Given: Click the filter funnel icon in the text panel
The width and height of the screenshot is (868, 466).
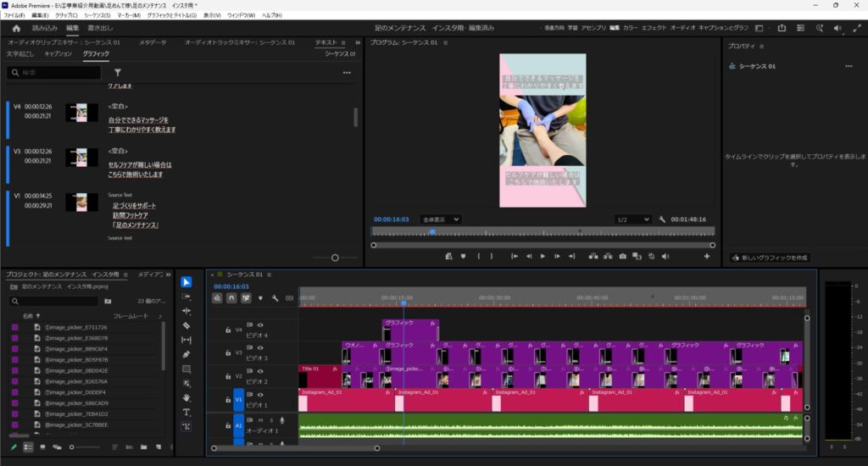Looking at the screenshot, I should tap(118, 73).
